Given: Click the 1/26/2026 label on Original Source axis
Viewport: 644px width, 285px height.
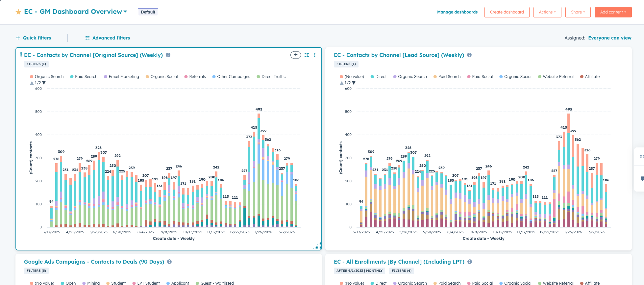Looking at the screenshot, I should tap(263, 232).
